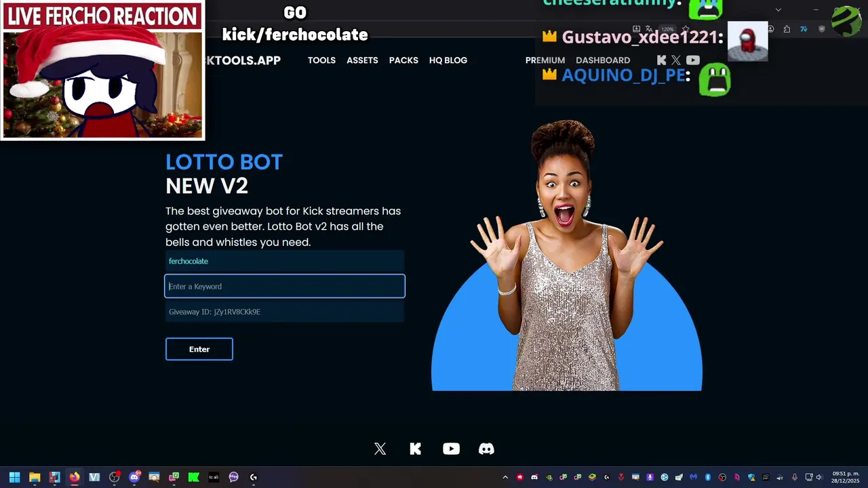Click the ferchocolate username field
Screen dimensions: 868x488
click(x=285, y=261)
